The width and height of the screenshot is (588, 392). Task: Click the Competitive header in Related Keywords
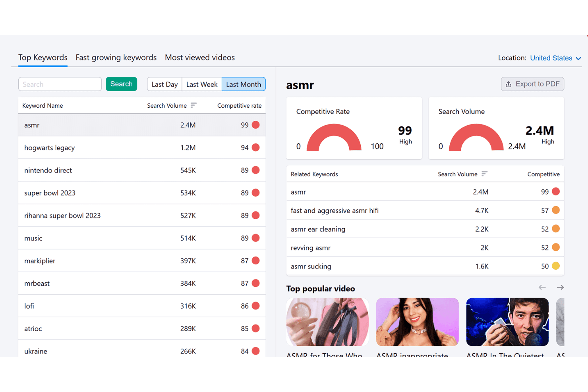544,174
